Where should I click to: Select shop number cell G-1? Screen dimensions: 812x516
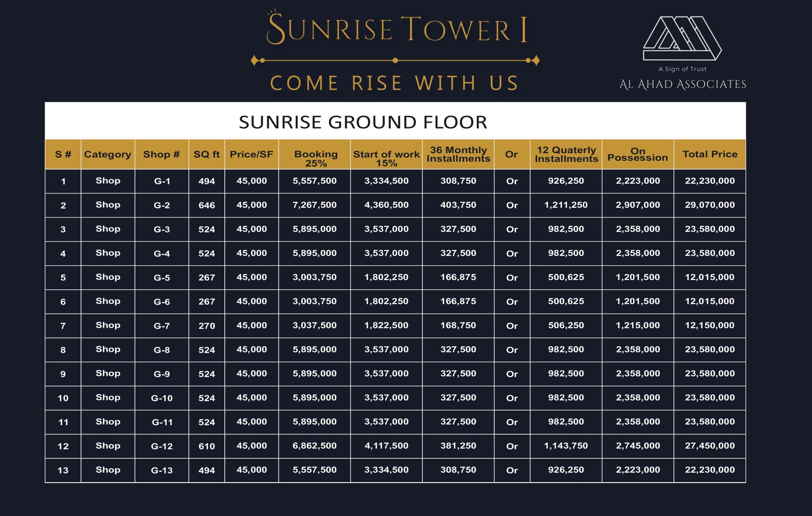point(162,181)
